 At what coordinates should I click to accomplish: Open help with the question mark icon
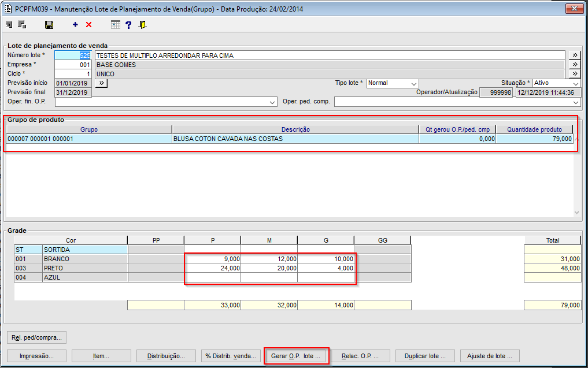click(128, 25)
